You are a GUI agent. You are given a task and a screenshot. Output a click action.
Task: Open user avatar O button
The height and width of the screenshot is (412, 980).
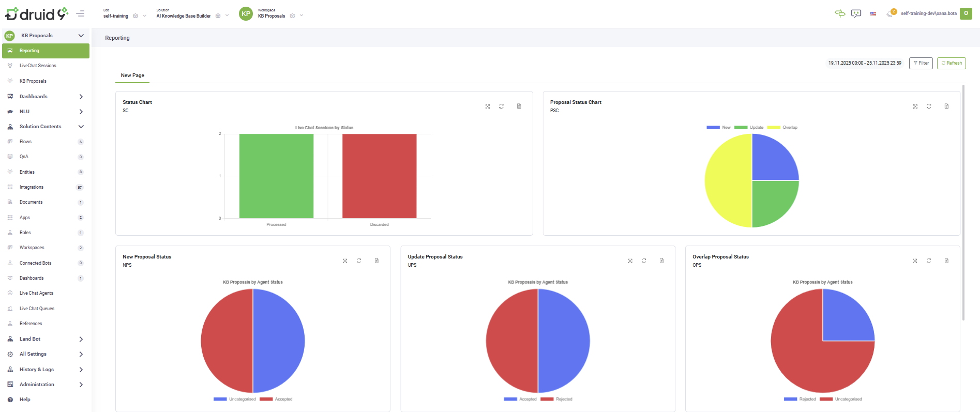[x=966, y=13]
